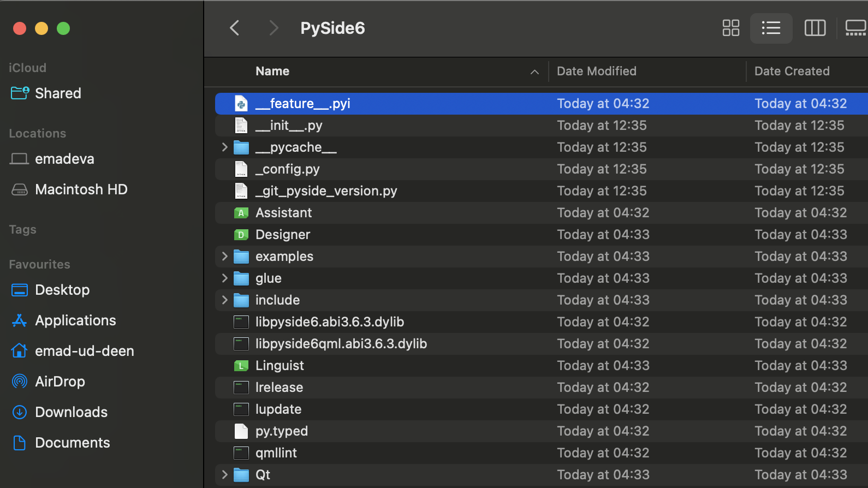Screen dimensions: 868x488
Task: Click the glue folder icon
Action: click(x=241, y=278)
